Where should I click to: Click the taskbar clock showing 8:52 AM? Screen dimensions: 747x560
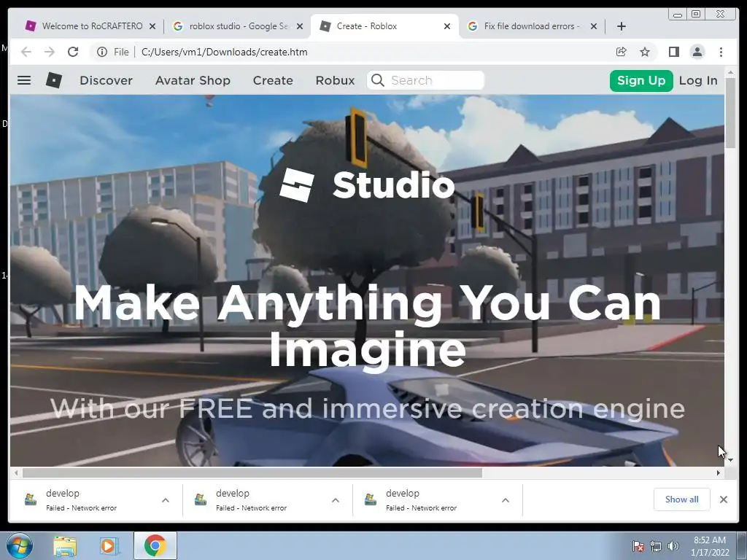coord(710,546)
